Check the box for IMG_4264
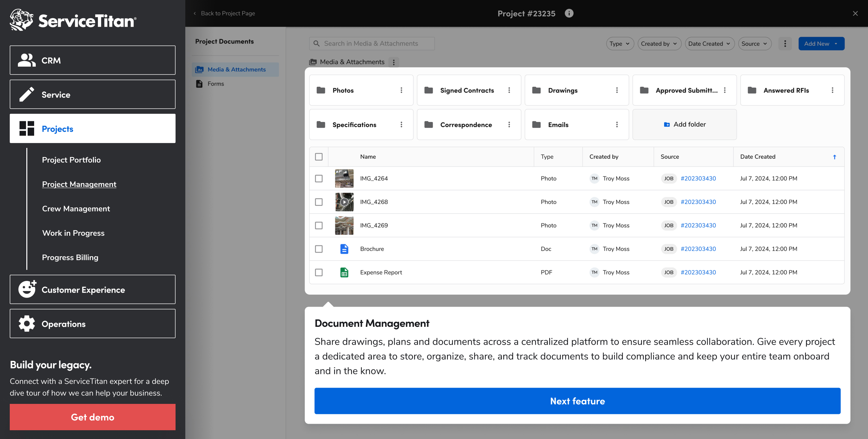 318,179
